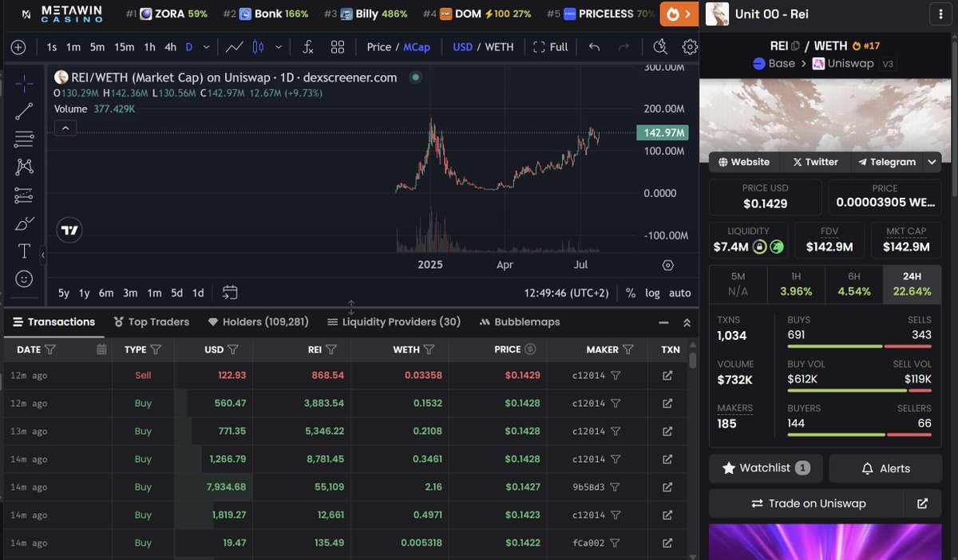Collapse the indicator legend chevron

pyautogui.click(x=65, y=128)
